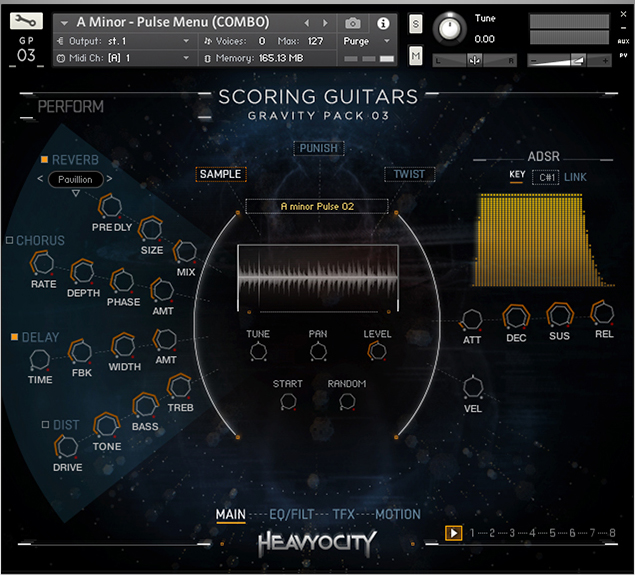Enable the DIST effect checkbox
Viewport: 635px width, 575px height.
pos(45,424)
